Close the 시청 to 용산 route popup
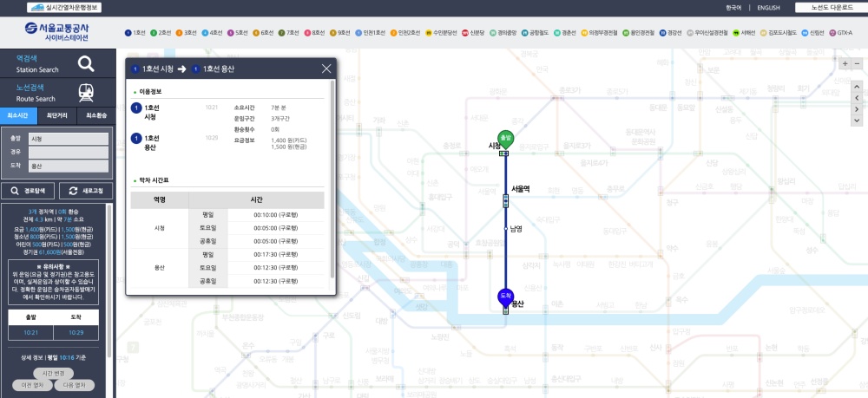The width and height of the screenshot is (868, 398). 326,69
